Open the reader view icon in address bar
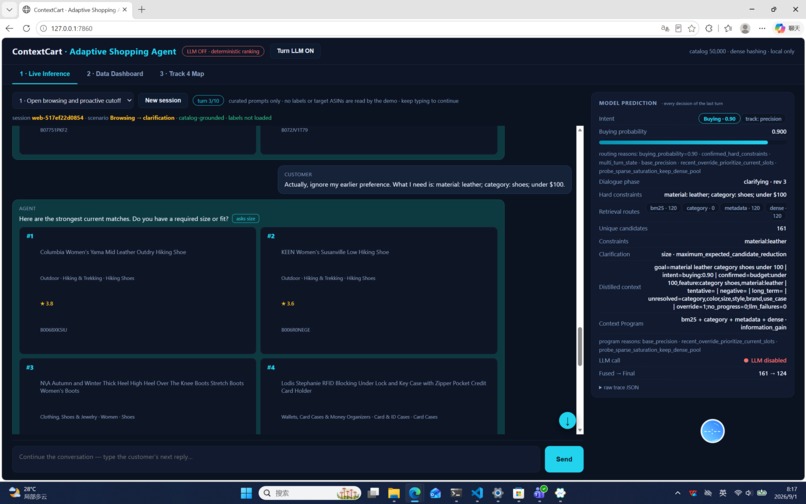This screenshot has height=504, width=806. tap(679, 28)
